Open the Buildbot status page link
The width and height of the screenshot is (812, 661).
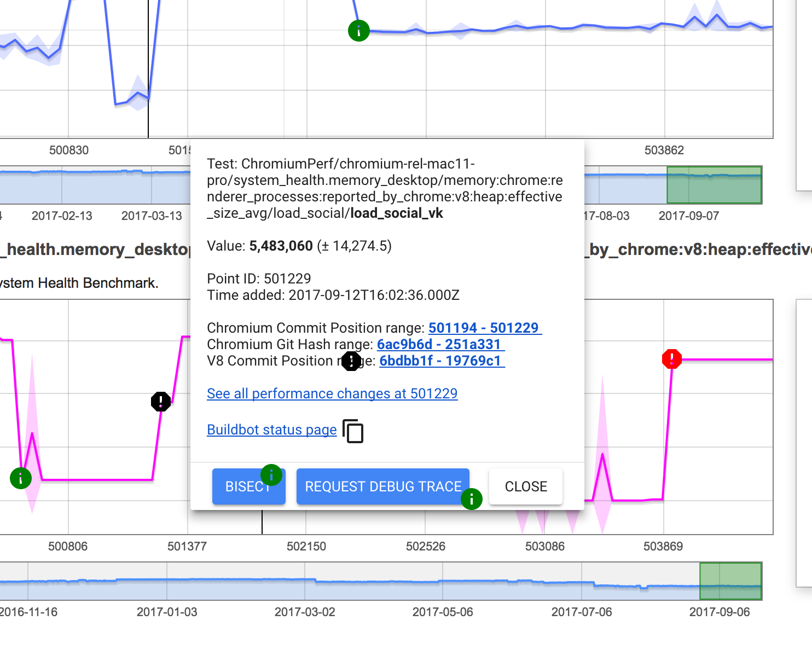click(x=272, y=430)
